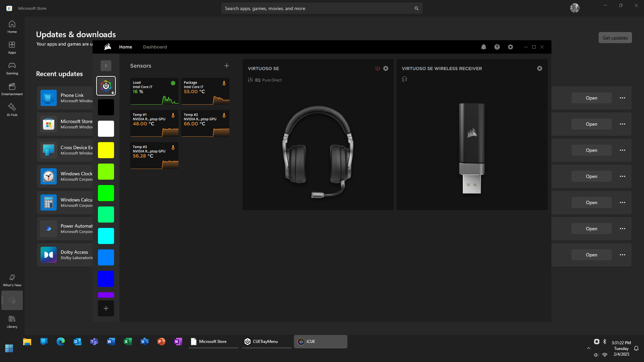Open more options for Cross Device row
The image size is (644, 362).
coord(623,150)
